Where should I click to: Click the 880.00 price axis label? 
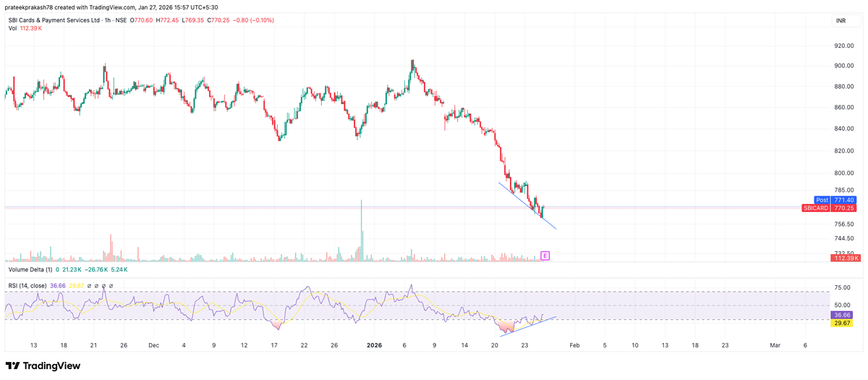(843, 87)
